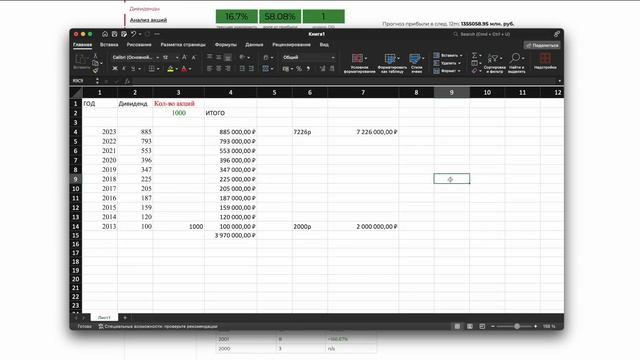Screen dimensions: 640x360
Task: Open Форматировать как таблицу menu
Action: [392, 63]
